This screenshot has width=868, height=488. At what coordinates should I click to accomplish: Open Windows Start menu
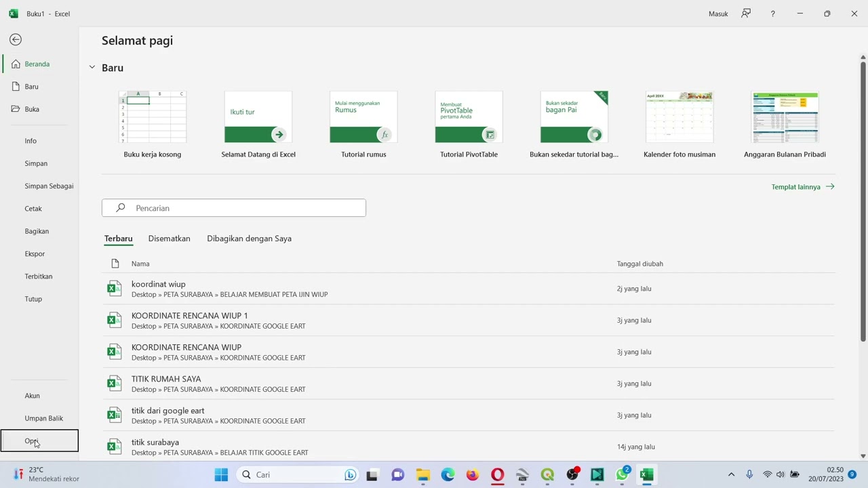pos(221,474)
